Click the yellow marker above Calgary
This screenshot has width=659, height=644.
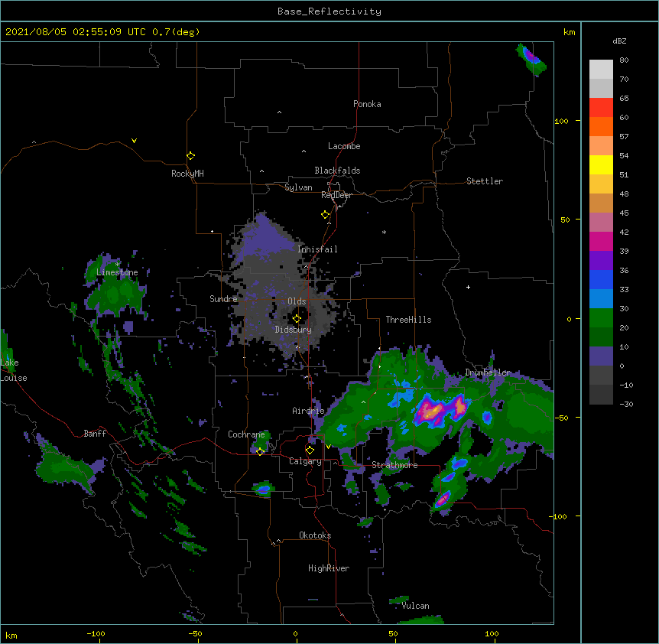(310, 450)
